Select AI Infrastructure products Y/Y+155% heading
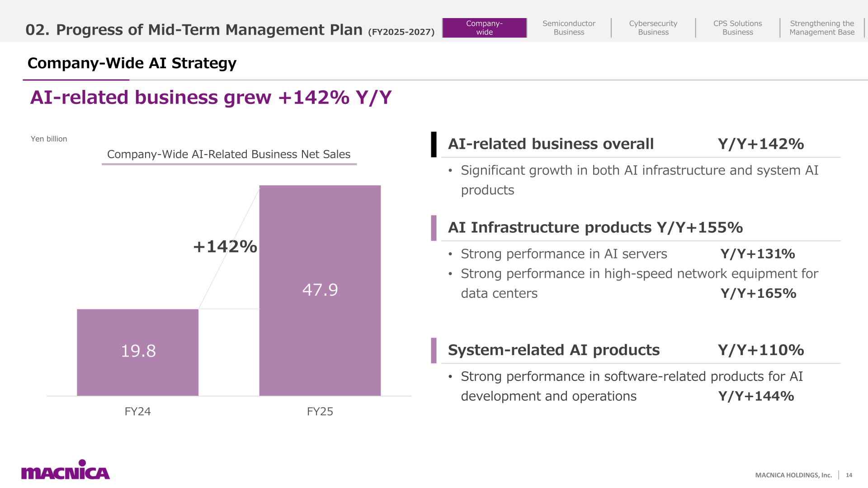Image resolution: width=868 pixels, height=488 pixels. point(595,227)
